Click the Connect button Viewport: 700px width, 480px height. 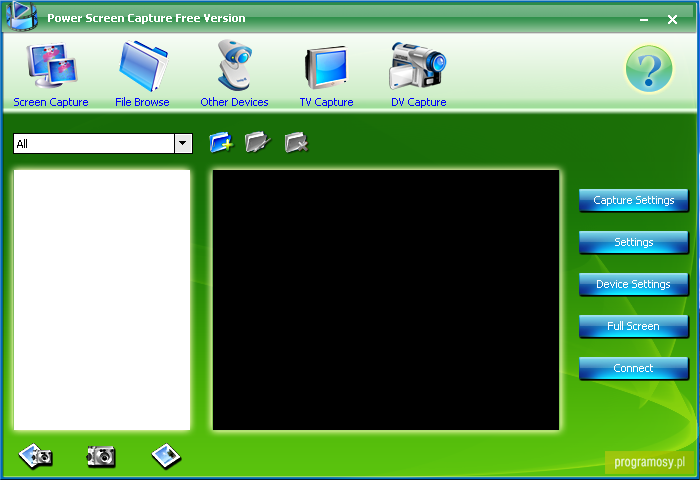click(633, 368)
